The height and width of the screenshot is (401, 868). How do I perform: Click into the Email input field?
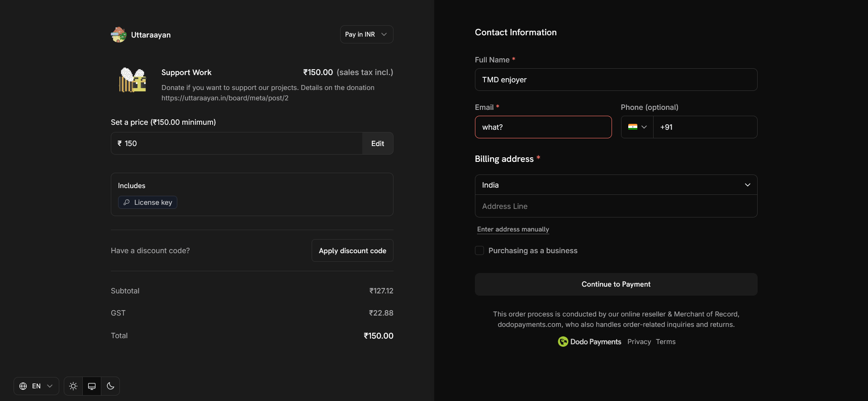(543, 127)
